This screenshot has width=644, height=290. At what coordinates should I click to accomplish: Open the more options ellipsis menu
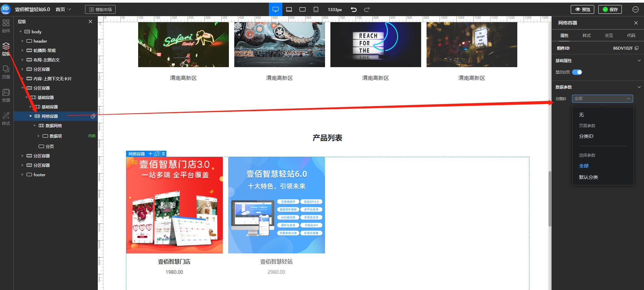point(635,9)
